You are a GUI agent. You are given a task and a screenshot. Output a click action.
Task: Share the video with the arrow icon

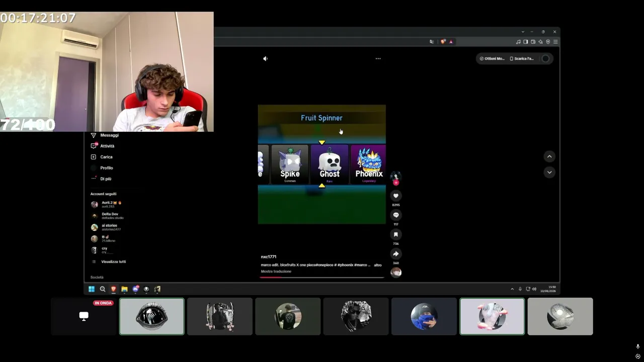tap(396, 254)
